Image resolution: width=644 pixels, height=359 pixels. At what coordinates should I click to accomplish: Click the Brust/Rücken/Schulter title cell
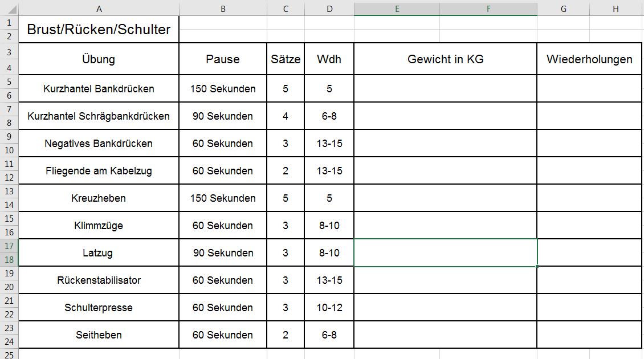point(98,29)
